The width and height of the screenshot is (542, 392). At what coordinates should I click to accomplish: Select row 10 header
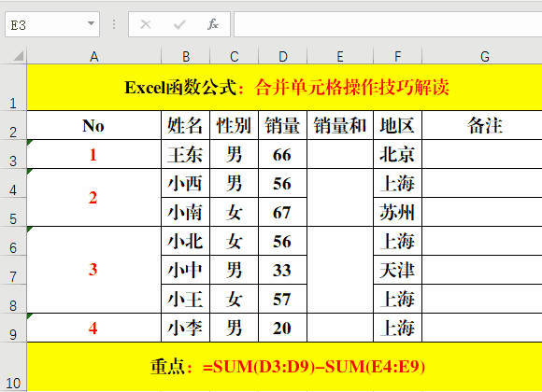pos(13,367)
